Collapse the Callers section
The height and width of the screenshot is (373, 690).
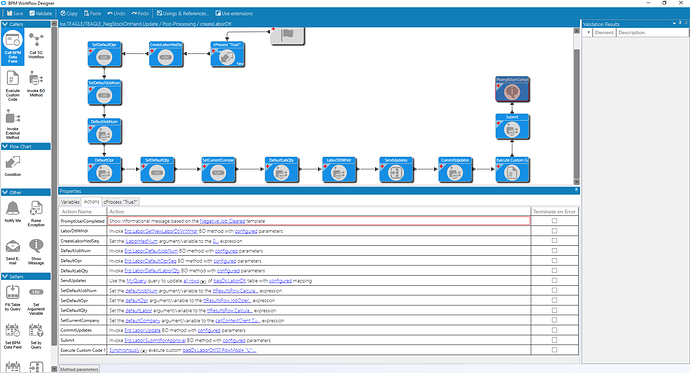5,24
